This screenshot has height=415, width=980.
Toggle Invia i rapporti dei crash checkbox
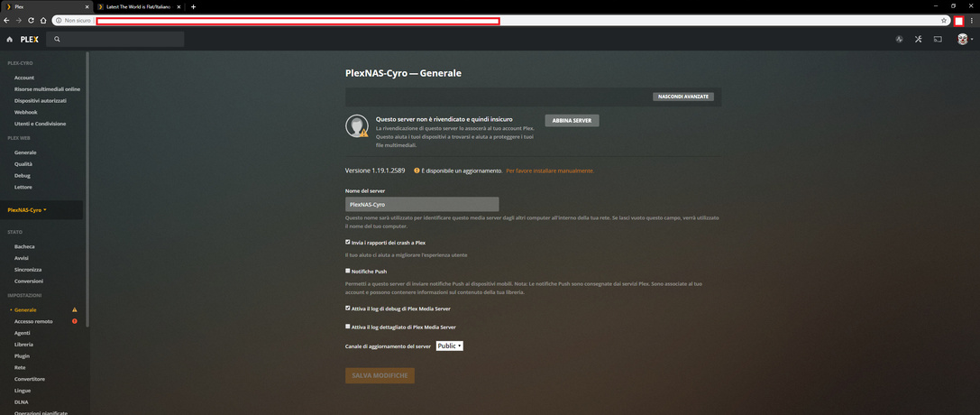click(348, 242)
